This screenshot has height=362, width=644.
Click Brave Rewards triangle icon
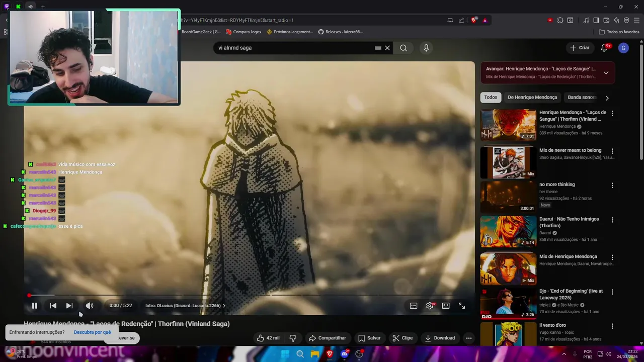(x=485, y=20)
